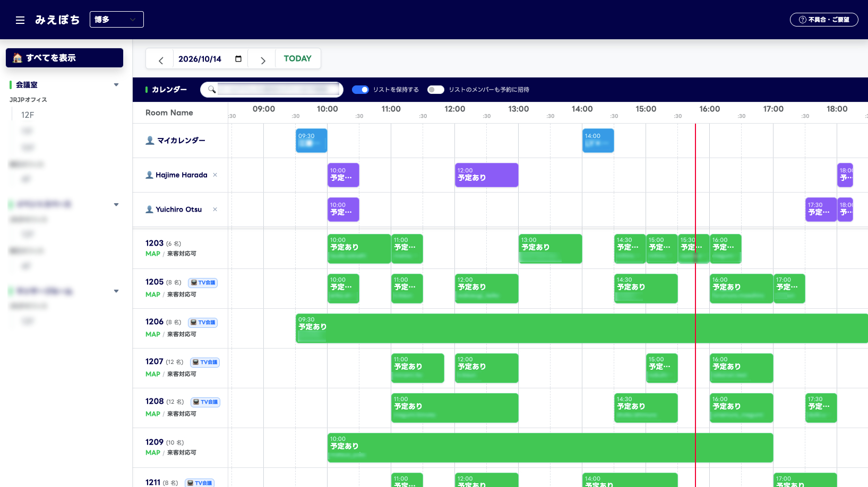The width and height of the screenshot is (868, 487).
Task: Open room 1203's 13:00 予定あり booking
Action: pos(551,249)
